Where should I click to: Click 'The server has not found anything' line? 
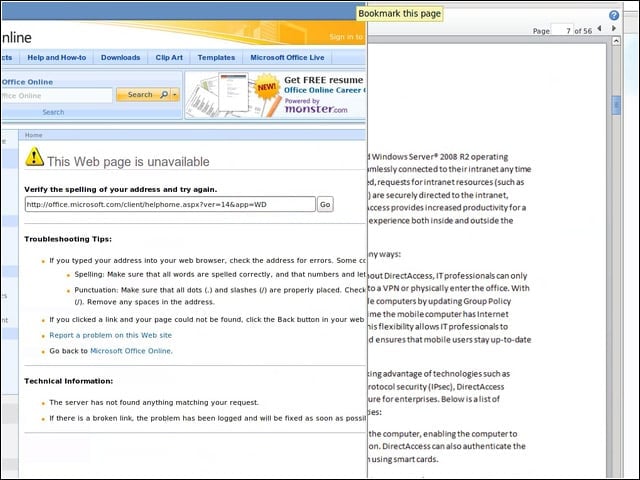click(154, 402)
